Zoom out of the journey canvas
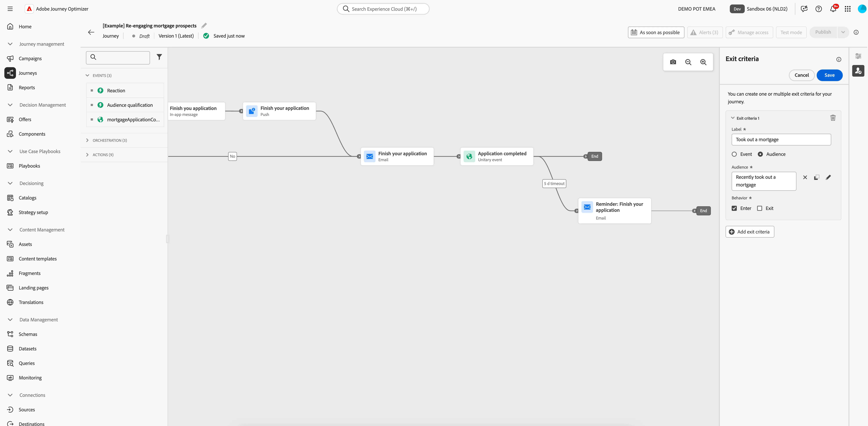This screenshot has width=868, height=426. pos(688,62)
